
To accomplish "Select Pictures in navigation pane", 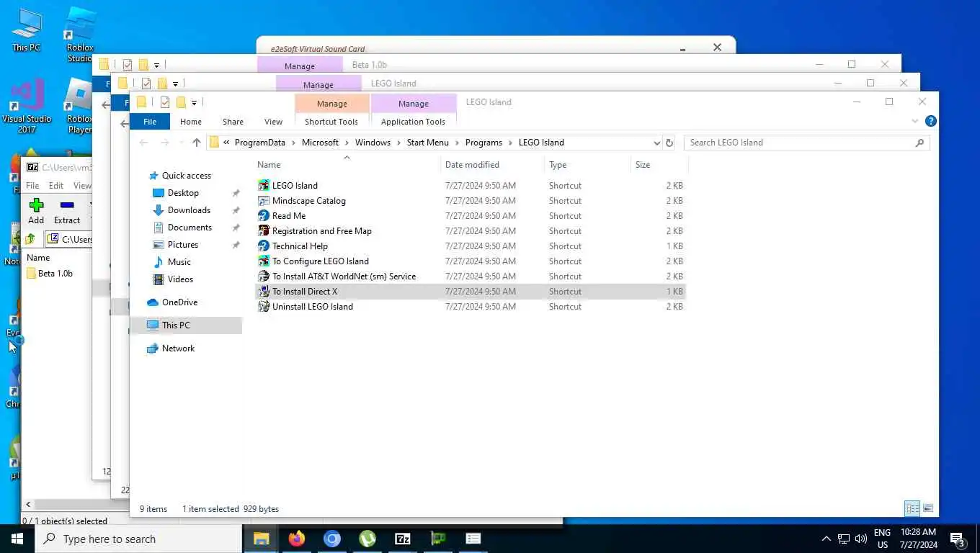I will tap(183, 245).
